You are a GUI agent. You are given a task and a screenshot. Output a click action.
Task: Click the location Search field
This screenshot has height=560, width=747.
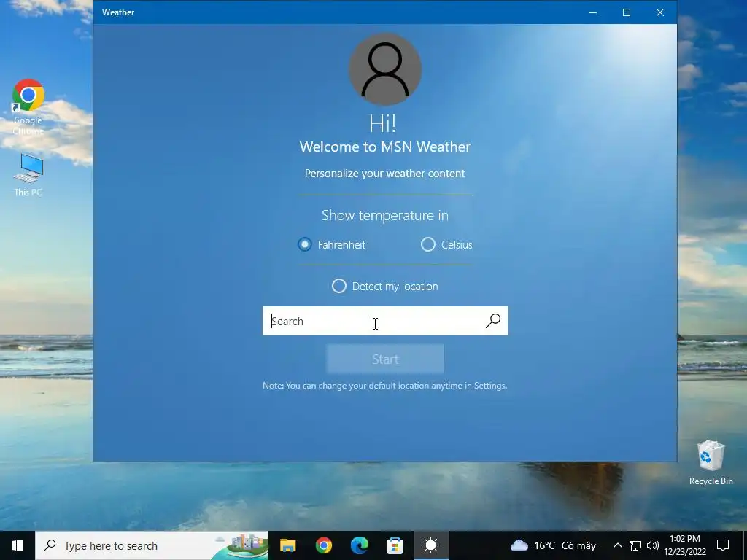point(385,321)
